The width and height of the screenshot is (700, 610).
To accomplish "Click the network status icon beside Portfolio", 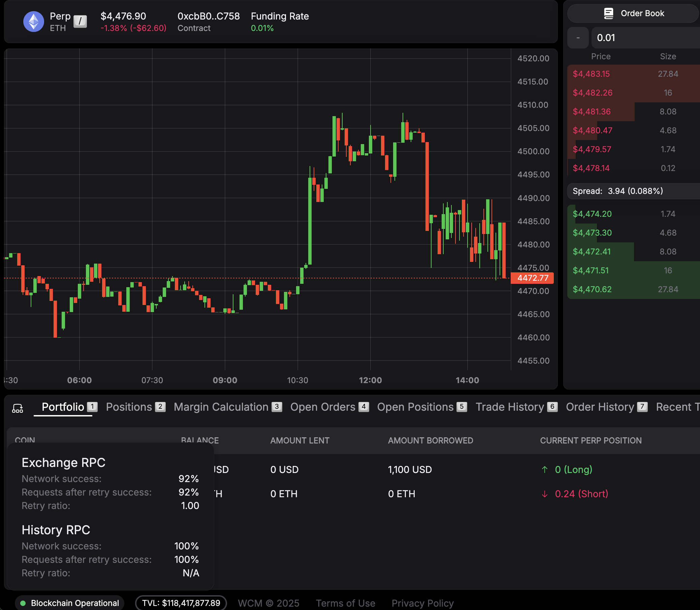I will tap(18, 408).
